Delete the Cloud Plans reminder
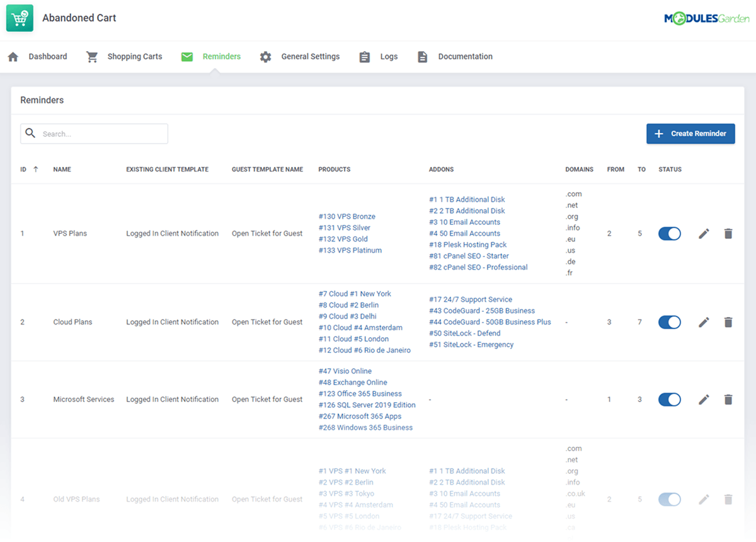The height and width of the screenshot is (542, 756). click(728, 322)
